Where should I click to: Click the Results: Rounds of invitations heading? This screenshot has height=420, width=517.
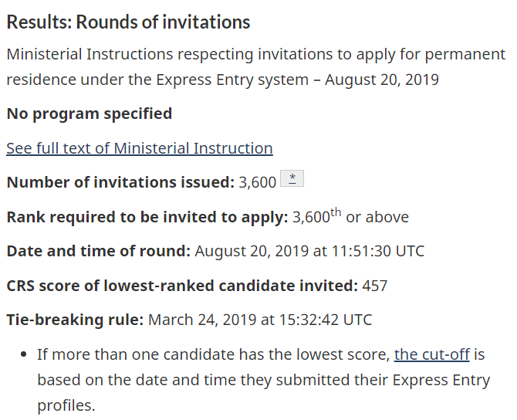point(128,22)
